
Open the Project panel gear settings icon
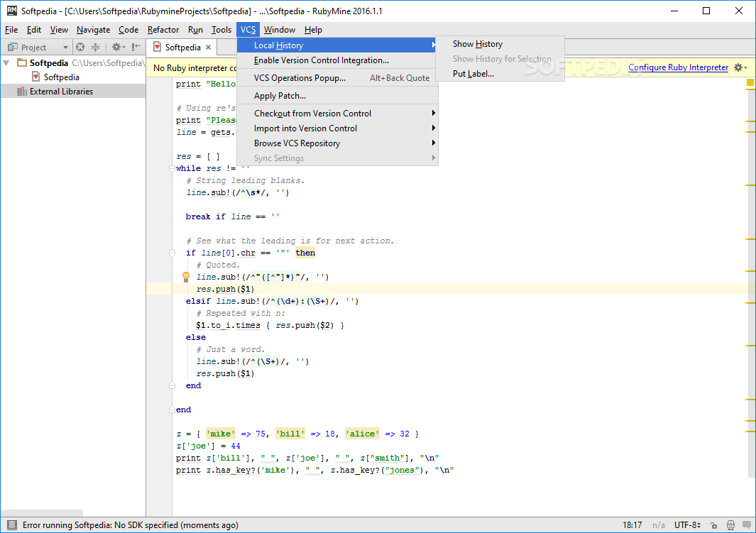pos(118,47)
